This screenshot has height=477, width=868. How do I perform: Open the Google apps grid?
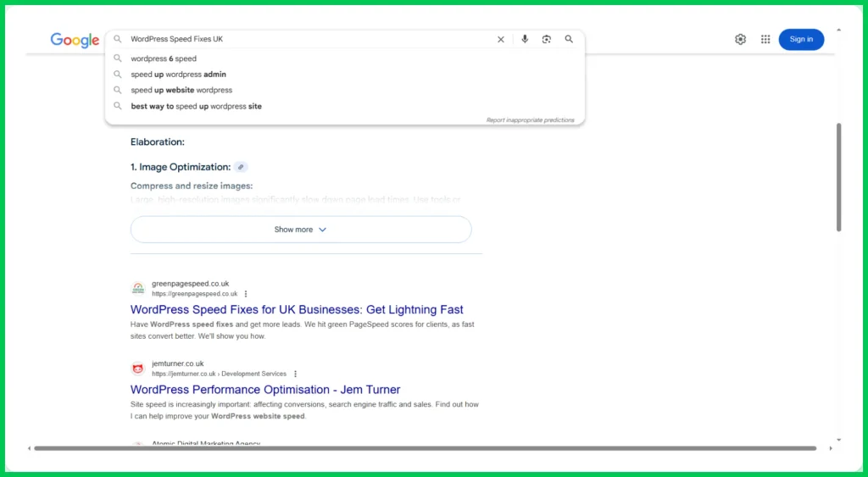(x=765, y=39)
